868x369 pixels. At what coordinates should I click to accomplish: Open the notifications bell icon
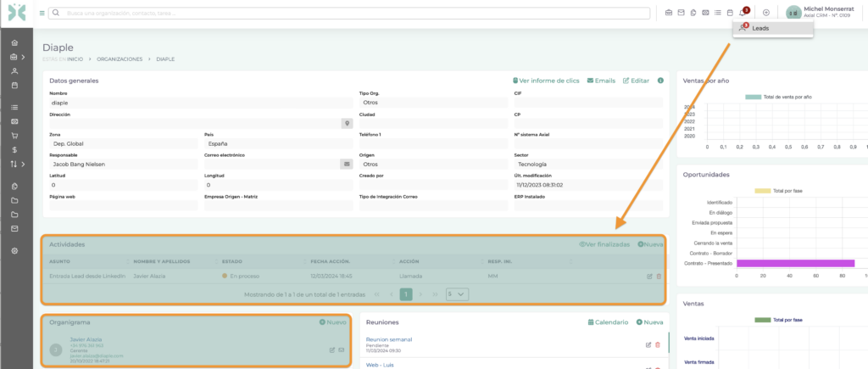(743, 13)
